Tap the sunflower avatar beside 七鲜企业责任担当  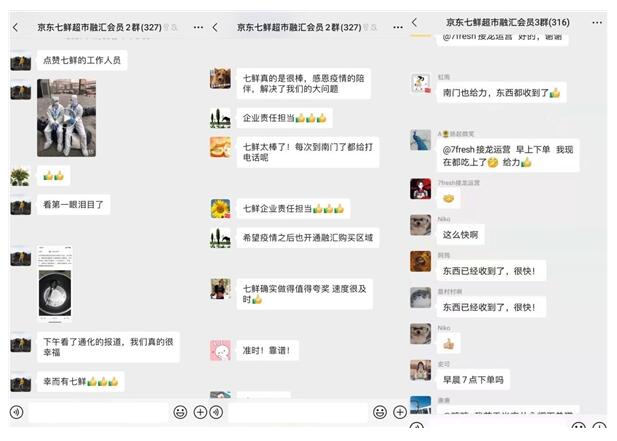[x=220, y=209]
